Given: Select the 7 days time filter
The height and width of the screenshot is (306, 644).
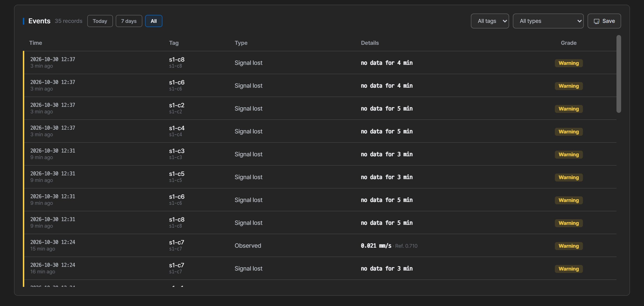Looking at the screenshot, I should (x=129, y=21).
